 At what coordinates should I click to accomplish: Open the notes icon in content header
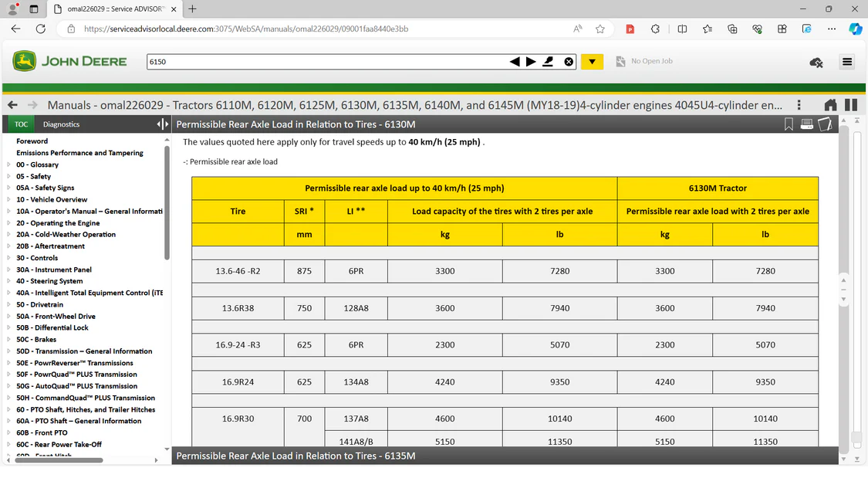(825, 124)
